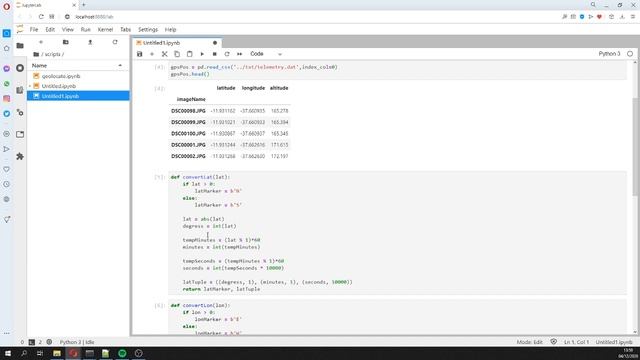Click the altitude column header
Image resolution: width=640 pixels, height=360 pixels.
click(x=279, y=88)
